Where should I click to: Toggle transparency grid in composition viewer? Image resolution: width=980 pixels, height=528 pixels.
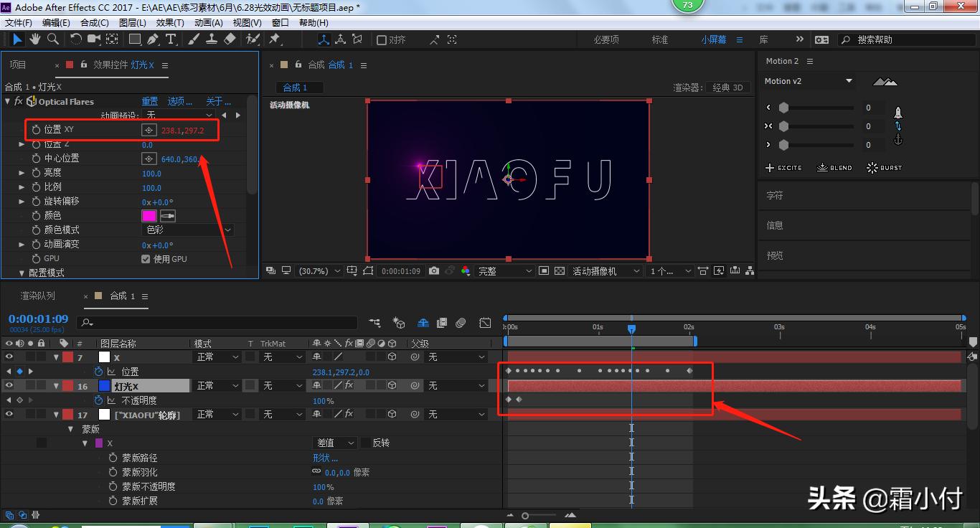[x=560, y=270]
